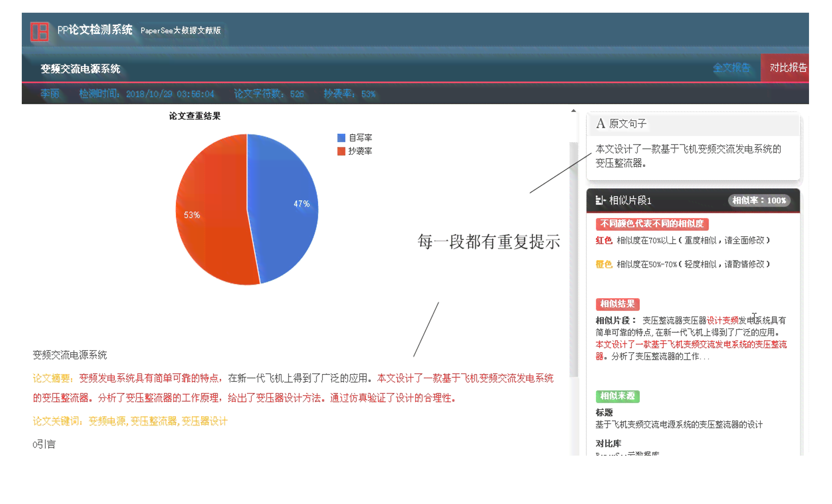This screenshot has height=504, width=832.
Task: Click the red highlighted 设计变频 fragment
Action: click(722, 320)
